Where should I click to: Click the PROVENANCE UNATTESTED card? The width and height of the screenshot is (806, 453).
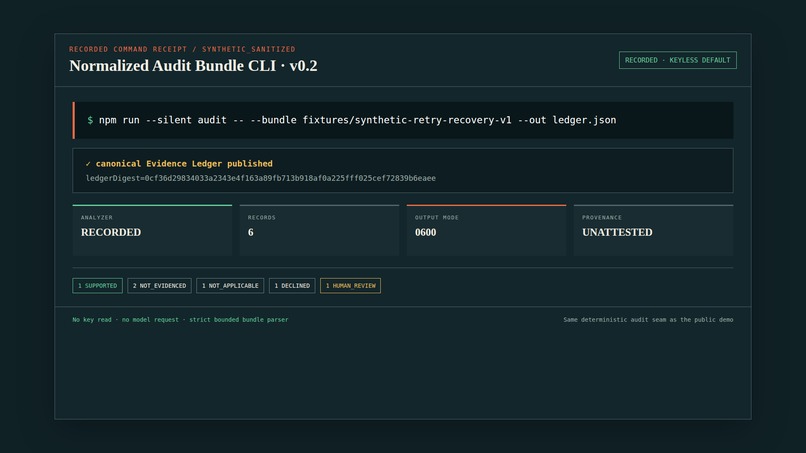point(653,230)
